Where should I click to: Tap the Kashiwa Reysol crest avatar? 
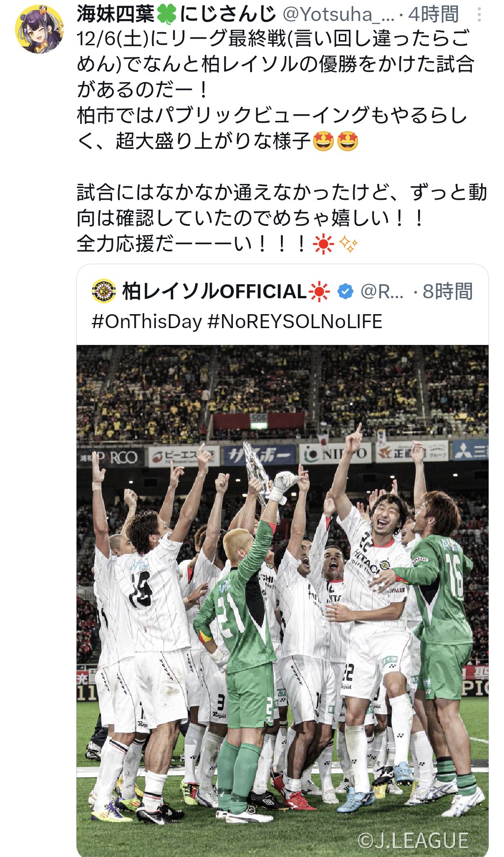104,291
